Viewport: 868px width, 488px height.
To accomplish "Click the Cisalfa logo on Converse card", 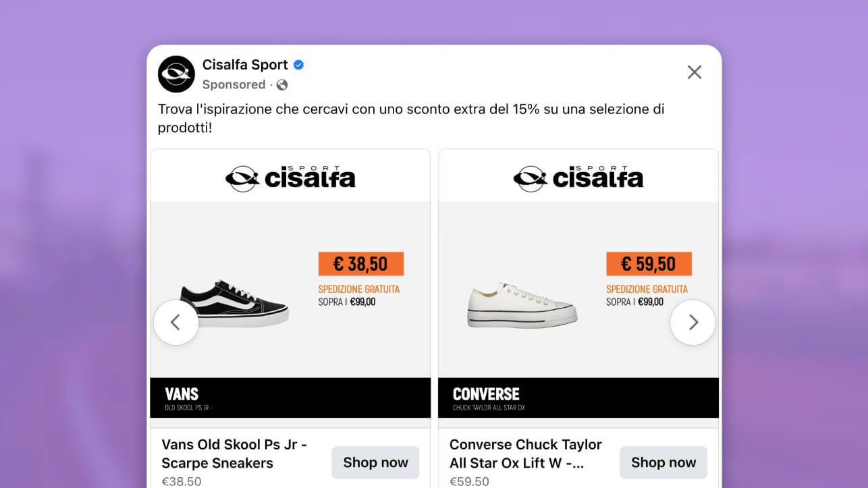I will point(578,178).
